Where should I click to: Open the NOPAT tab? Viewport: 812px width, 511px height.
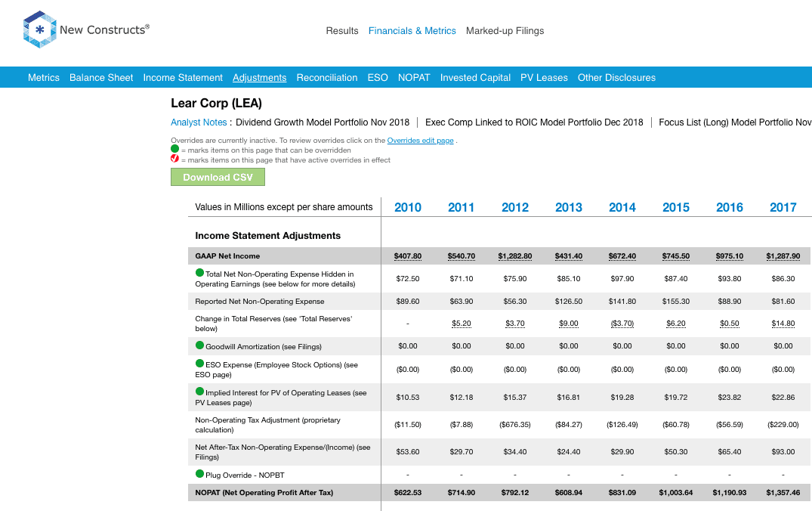click(414, 78)
